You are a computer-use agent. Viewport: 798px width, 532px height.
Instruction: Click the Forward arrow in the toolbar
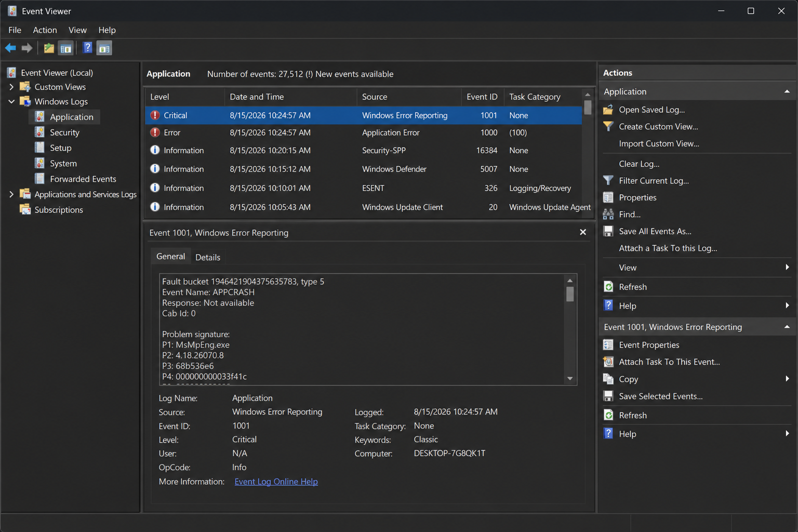point(27,48)
